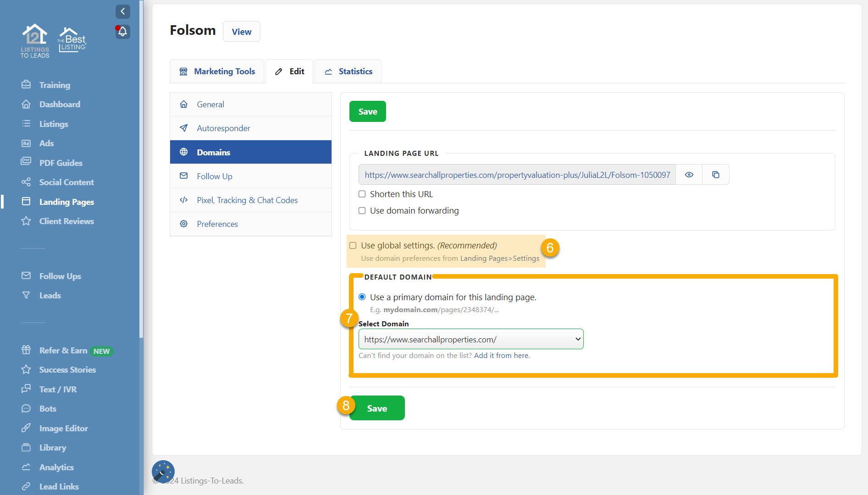
Task: Tick the Use global settings checkbox
Action: (x=353, y=246)
